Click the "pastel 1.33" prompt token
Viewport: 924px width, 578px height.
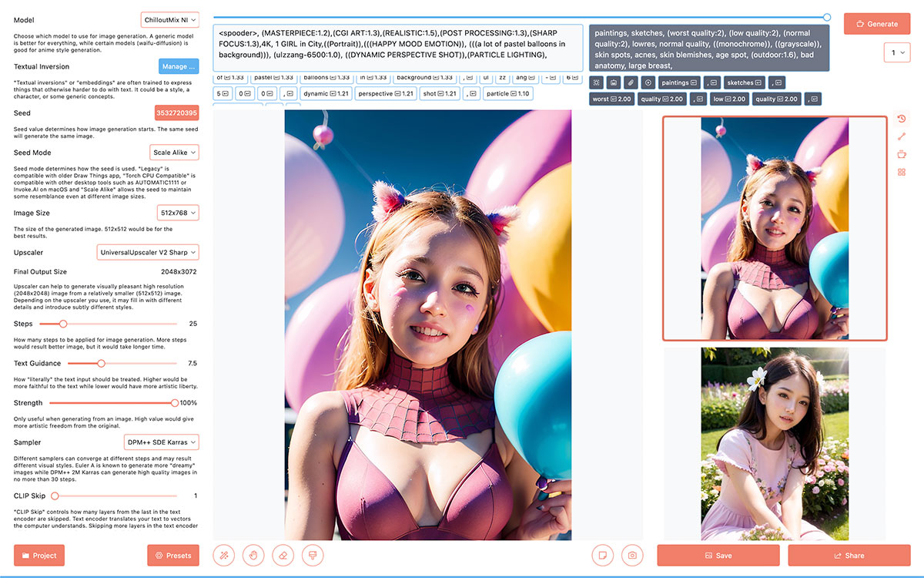click(x=273, y=77)
